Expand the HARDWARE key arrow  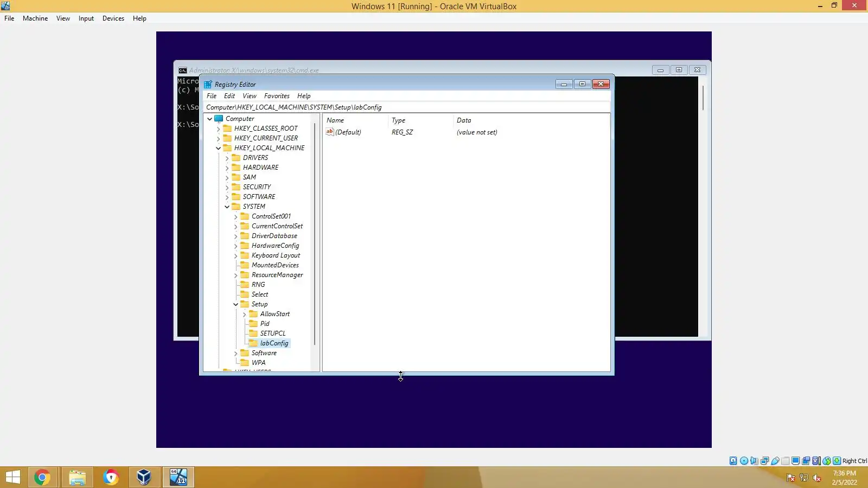tap(227, 168)
